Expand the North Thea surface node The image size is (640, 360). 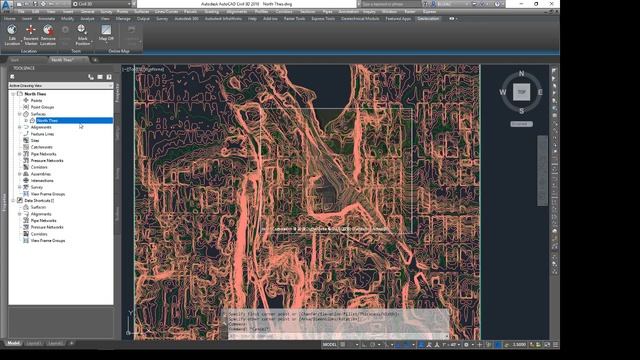click(26, 120)
